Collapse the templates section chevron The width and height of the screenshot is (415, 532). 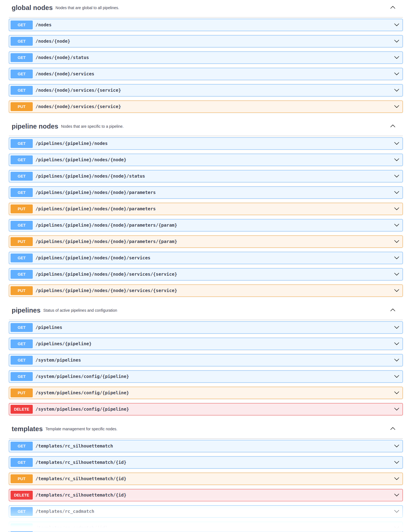[x=393, y=429]
